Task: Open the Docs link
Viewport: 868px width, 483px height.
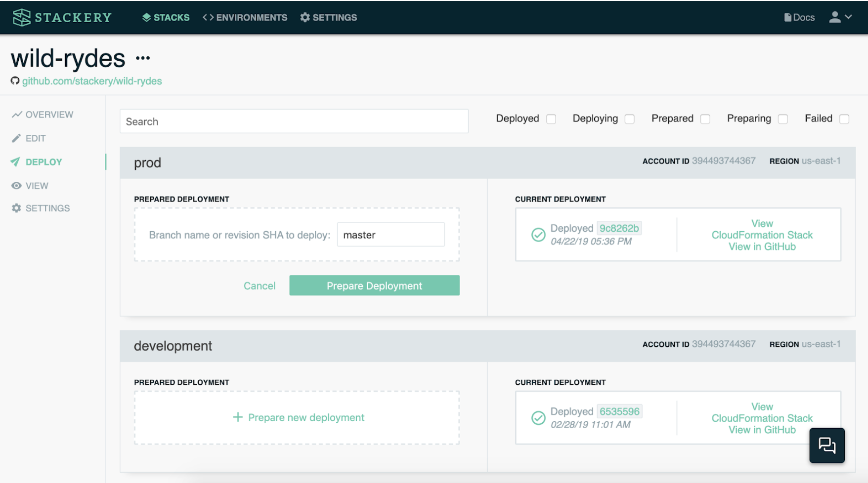Action: pos(799,17)
